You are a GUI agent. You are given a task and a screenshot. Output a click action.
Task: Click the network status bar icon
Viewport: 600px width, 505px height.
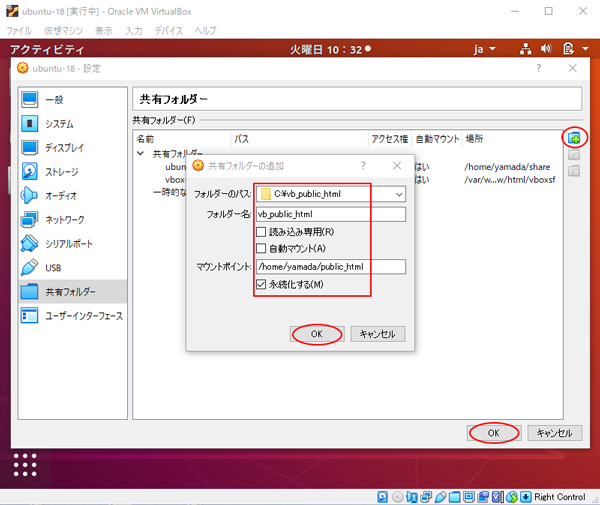pos(426,497)
